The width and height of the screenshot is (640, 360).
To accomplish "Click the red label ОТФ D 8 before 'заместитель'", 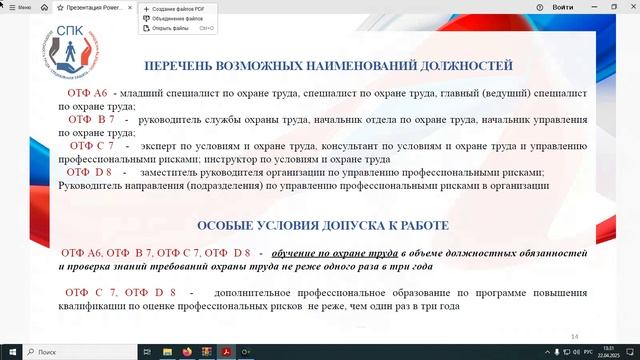I will point(89,172).
